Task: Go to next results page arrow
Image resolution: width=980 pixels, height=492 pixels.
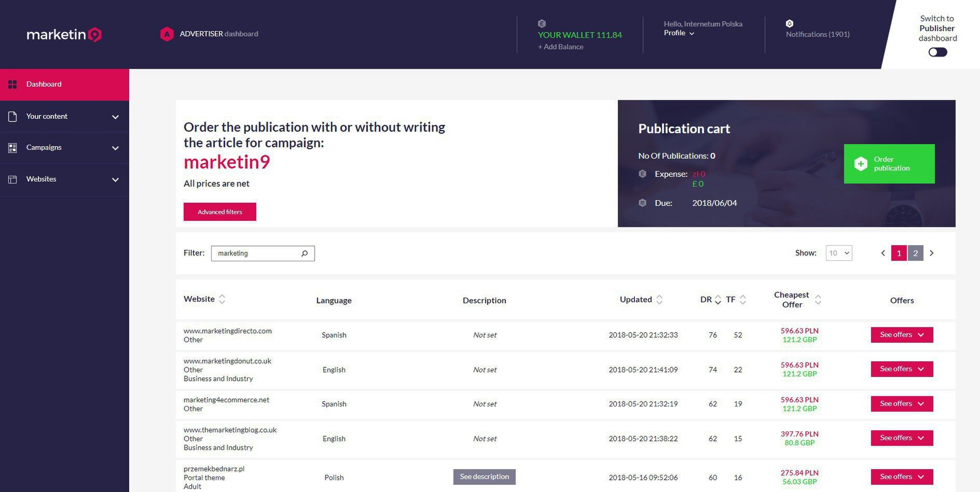Action: pyautogui.click(x=932, y=253)
